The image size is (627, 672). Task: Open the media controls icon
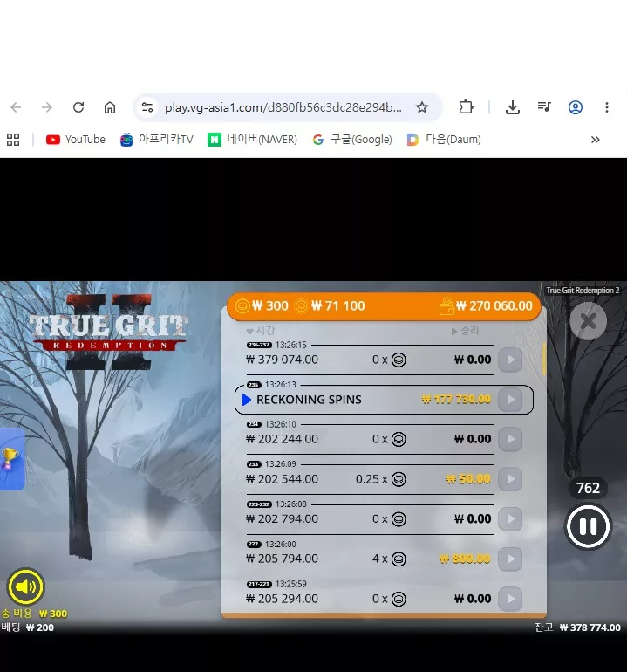click(544, 107)
